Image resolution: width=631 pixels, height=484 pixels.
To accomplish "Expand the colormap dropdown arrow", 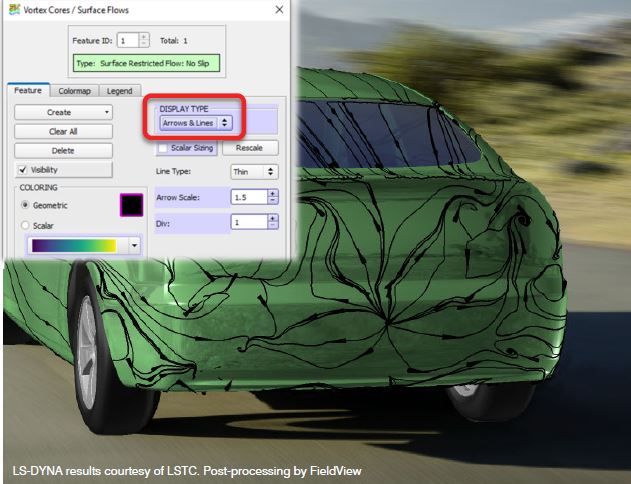I will pos(134,245).
